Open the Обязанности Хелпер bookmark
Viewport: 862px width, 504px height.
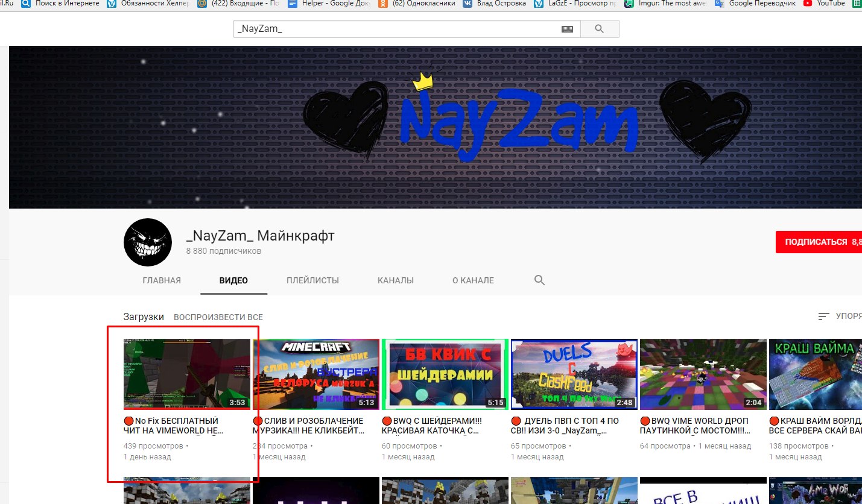149,4
